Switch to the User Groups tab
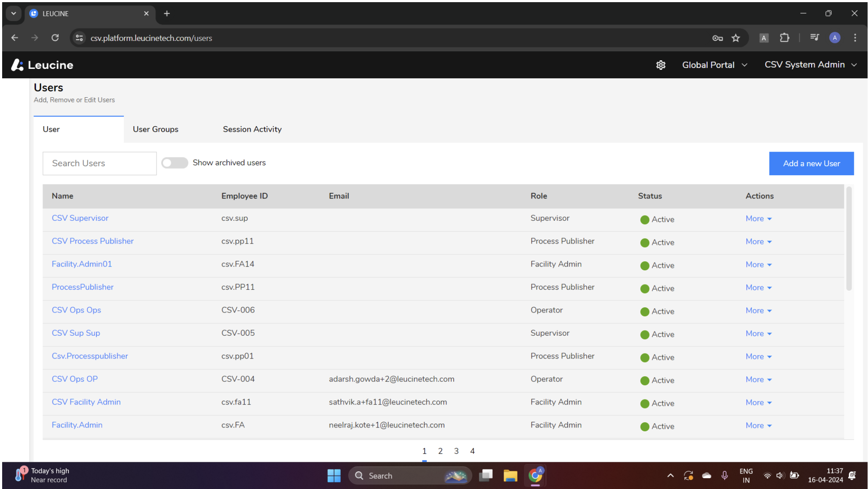This screenshot has width=868, height=489. pos(155,129)
